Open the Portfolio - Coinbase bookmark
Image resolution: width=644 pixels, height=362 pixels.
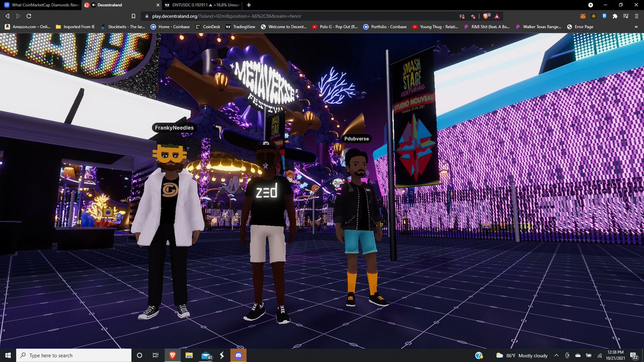point(385,26)
